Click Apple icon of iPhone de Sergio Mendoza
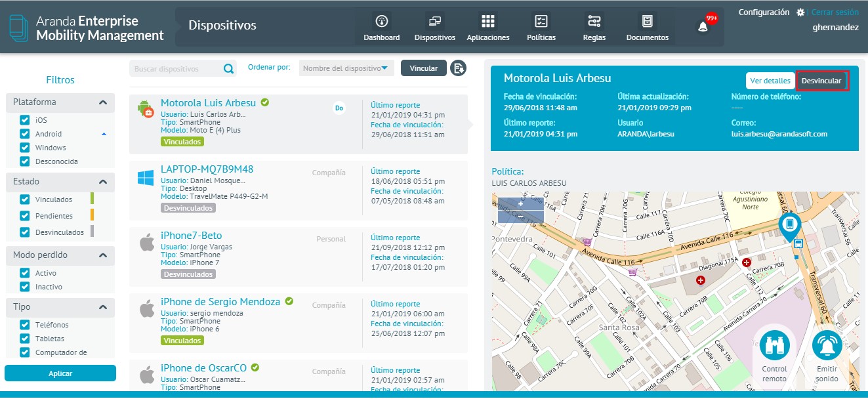Image resolution: width=868 pixels, height=399 pixels. [x=146, y=309]
